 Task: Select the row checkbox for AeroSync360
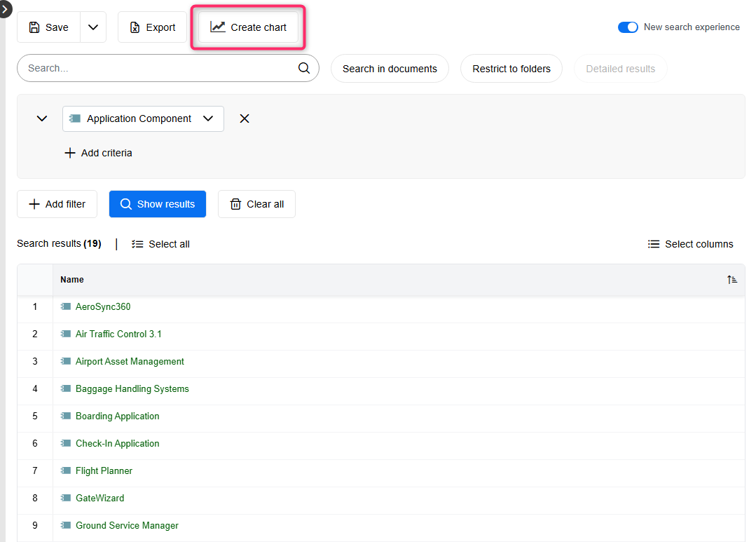pos(34,306)
